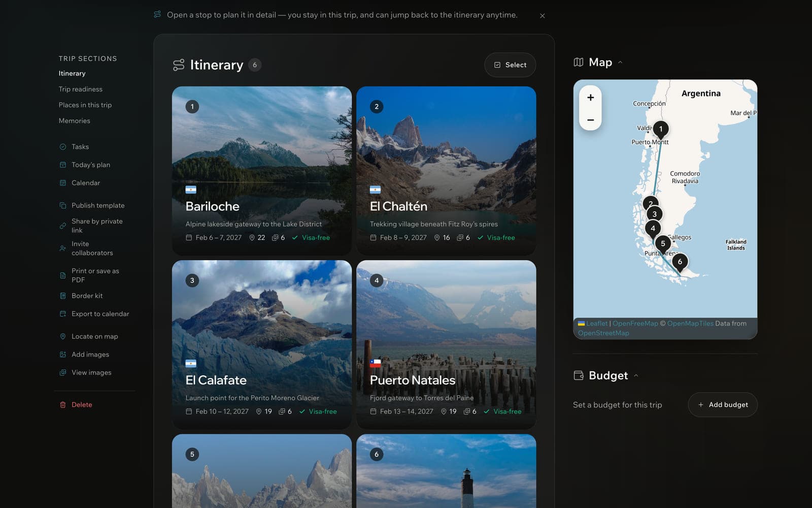
Task: Click the Invite collaborators icon
Action: pos(63,248)
